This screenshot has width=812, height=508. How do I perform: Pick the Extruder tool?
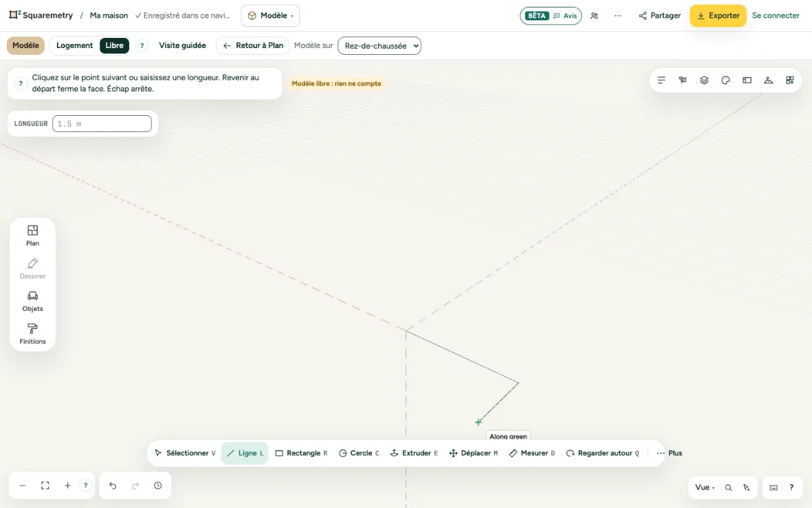coord(414,453)
